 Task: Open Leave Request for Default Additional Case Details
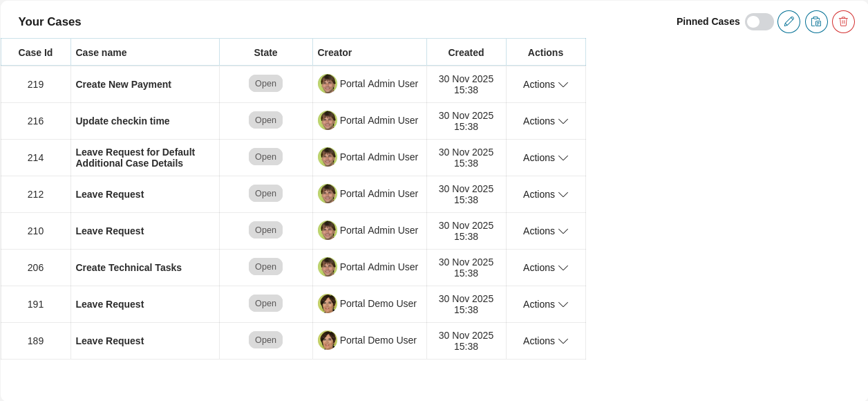click(135, 158)
